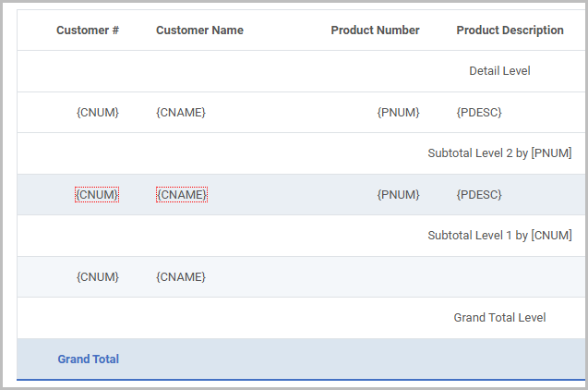This screenshot has width=588, height=390.
Task: Click the Grand Total Level label
Action: [499, 318]
